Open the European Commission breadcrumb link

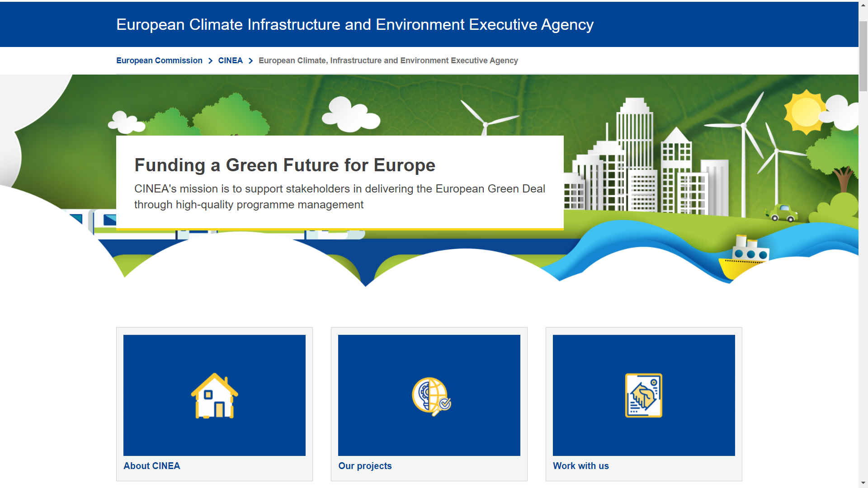tap(159, 61)
